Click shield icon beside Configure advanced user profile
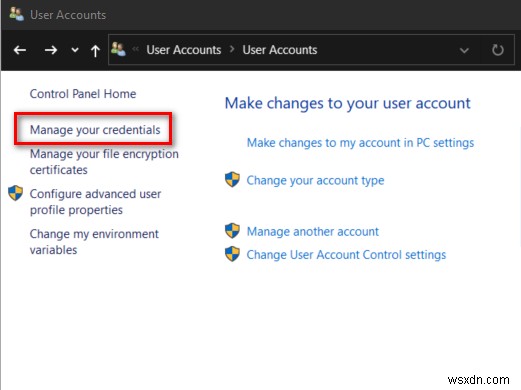The height and width of the screenshot is (390, 521). click(x=15, y=193)
